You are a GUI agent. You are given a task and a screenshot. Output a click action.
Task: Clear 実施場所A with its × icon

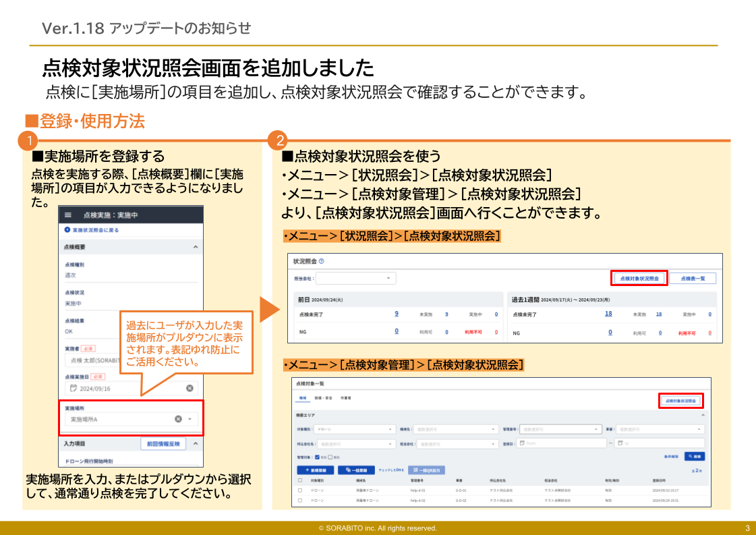(x=177, y=418)
